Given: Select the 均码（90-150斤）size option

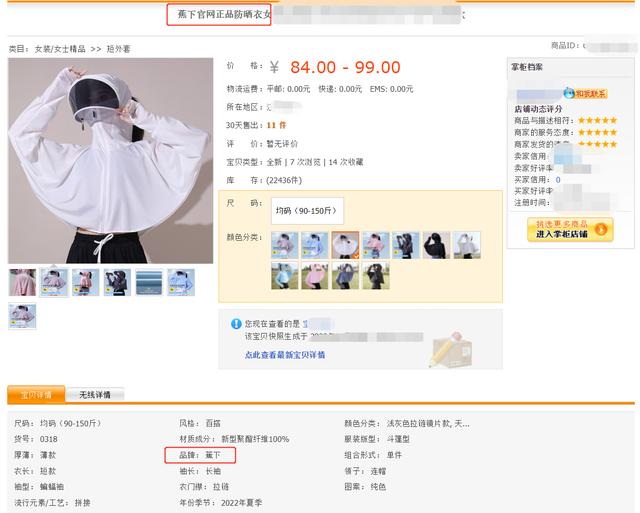Looking at the screenshot, I should (307, 211).
